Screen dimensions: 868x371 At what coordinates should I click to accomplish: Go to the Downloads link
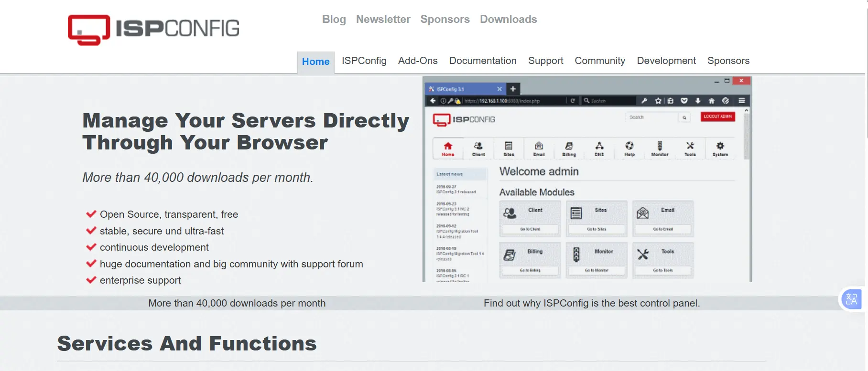tap(509, 20)
